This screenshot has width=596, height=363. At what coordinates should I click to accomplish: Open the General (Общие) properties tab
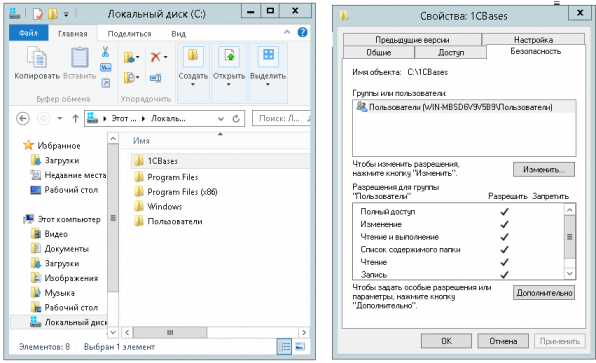(379, 52)
